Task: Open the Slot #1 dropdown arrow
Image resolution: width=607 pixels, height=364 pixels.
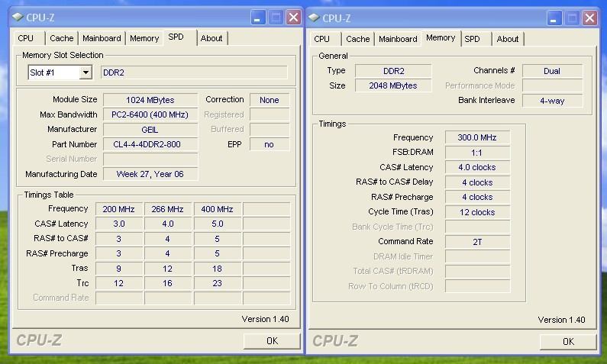Action: coord(86,72)
